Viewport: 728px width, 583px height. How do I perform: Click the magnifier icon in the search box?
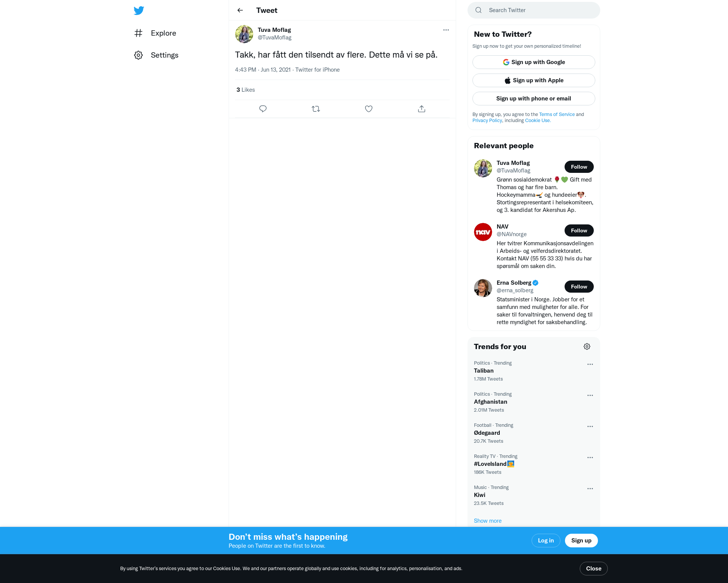tap(479, 10)
